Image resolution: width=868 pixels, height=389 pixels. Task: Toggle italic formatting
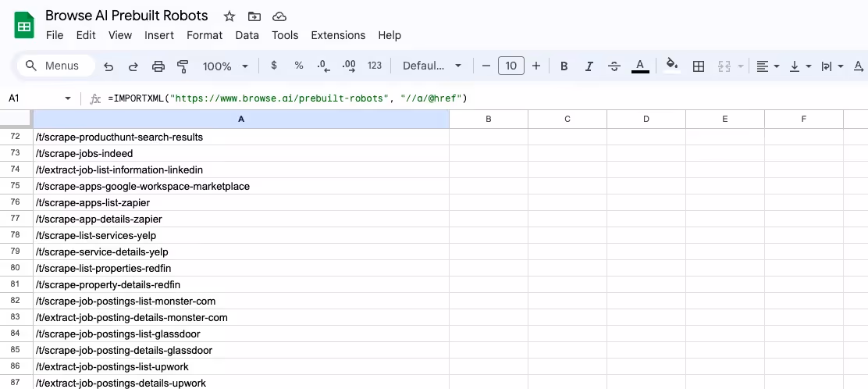point(589,66)
